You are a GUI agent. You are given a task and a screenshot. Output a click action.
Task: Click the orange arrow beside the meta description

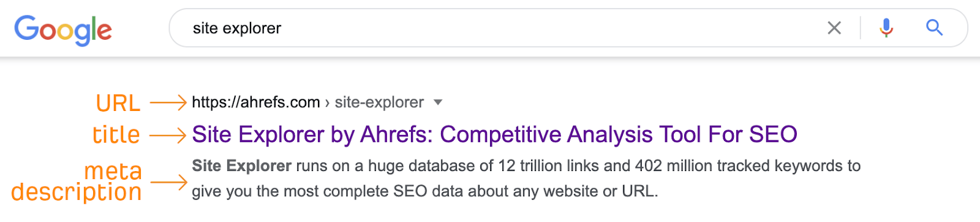tap(168, 182)
